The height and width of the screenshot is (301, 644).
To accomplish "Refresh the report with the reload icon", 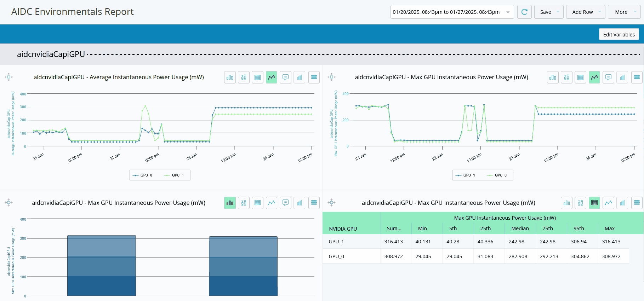I will point(524,12).
